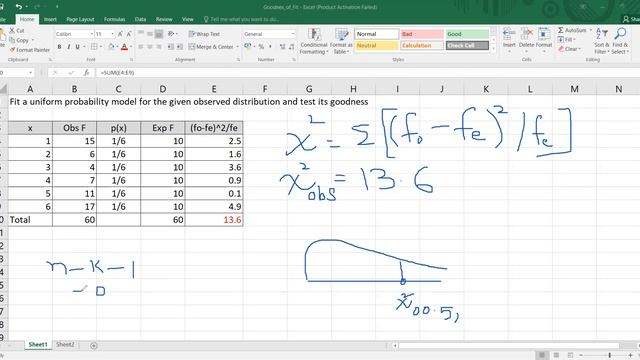640x360 pixels.
Task: Toggle Bold formatting
Action: (60, 47)
